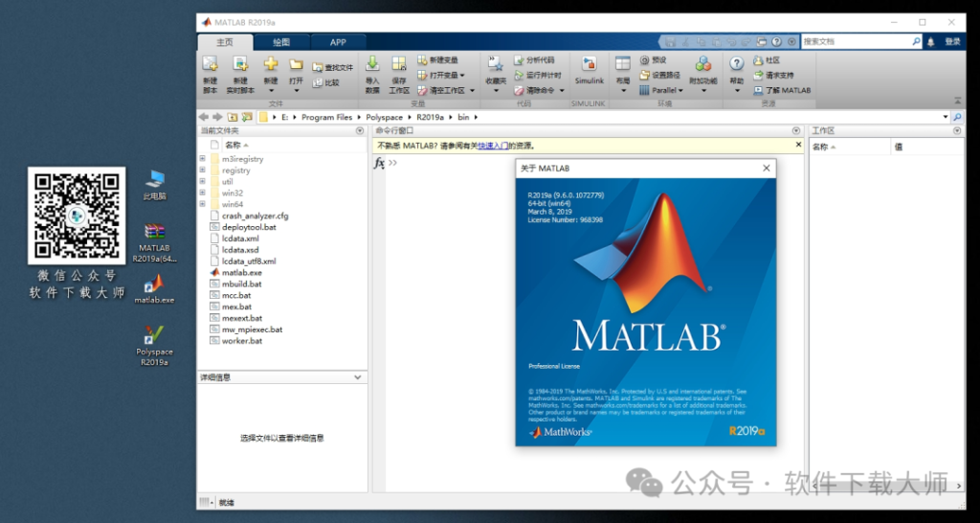Click the switch windows icon in quick access bar
980x523 pixels.
coord(761,42)
